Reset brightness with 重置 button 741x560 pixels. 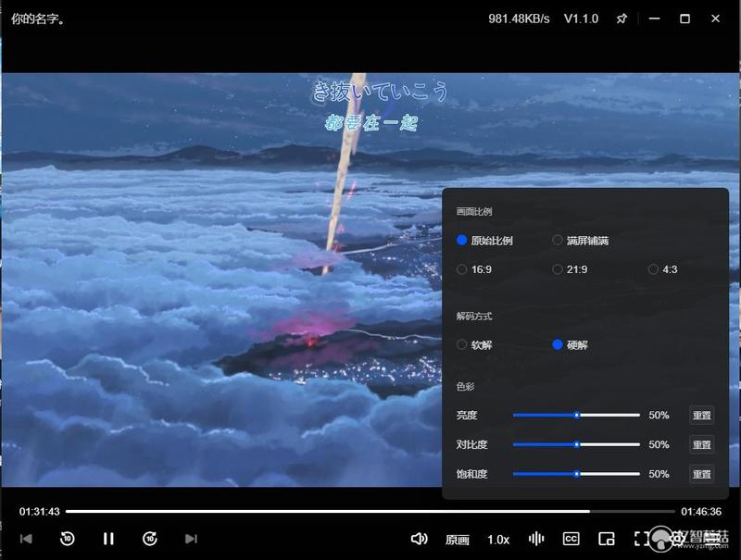[x=702, y=416]
